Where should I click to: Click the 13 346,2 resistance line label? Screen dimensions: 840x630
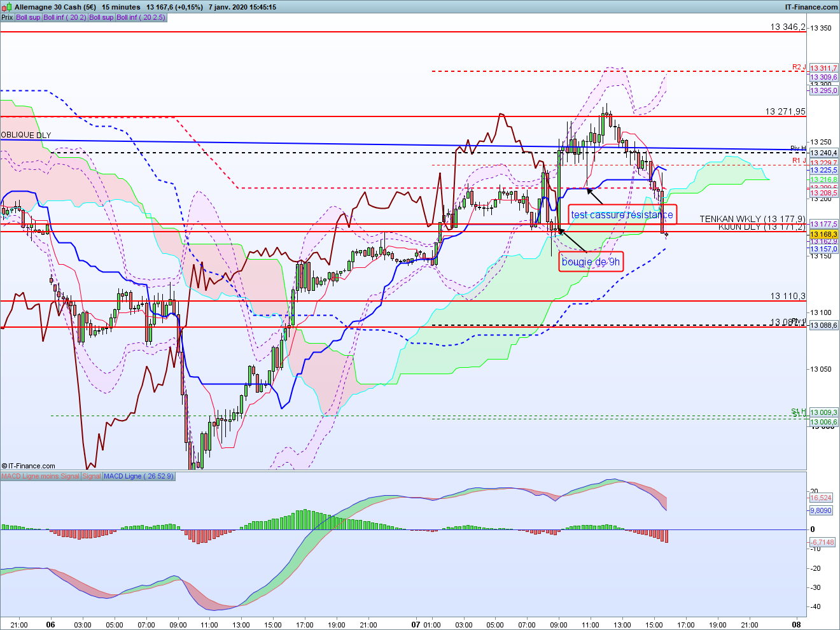point(788,27)
